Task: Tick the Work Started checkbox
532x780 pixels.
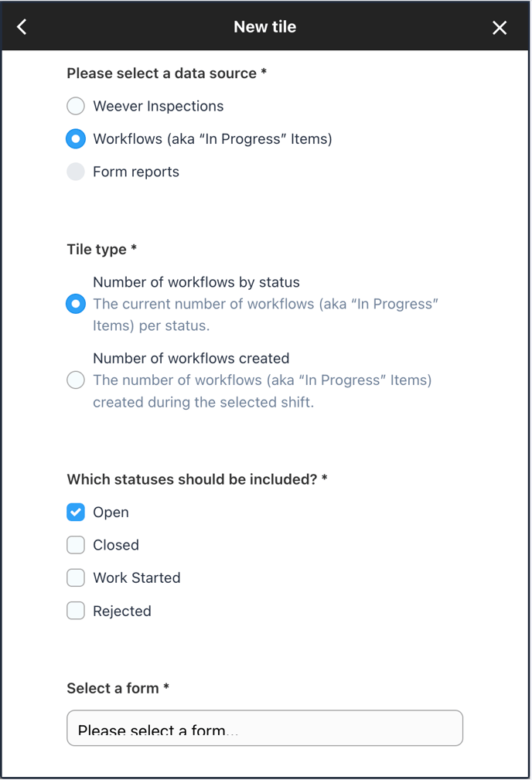Action: (x=76, y=577)
